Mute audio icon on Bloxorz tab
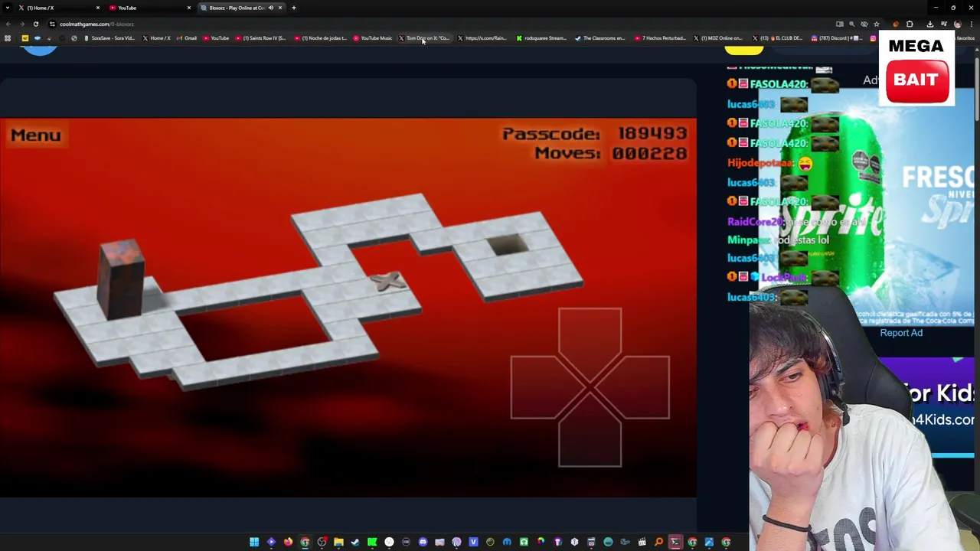 click(x=271, y=8)
